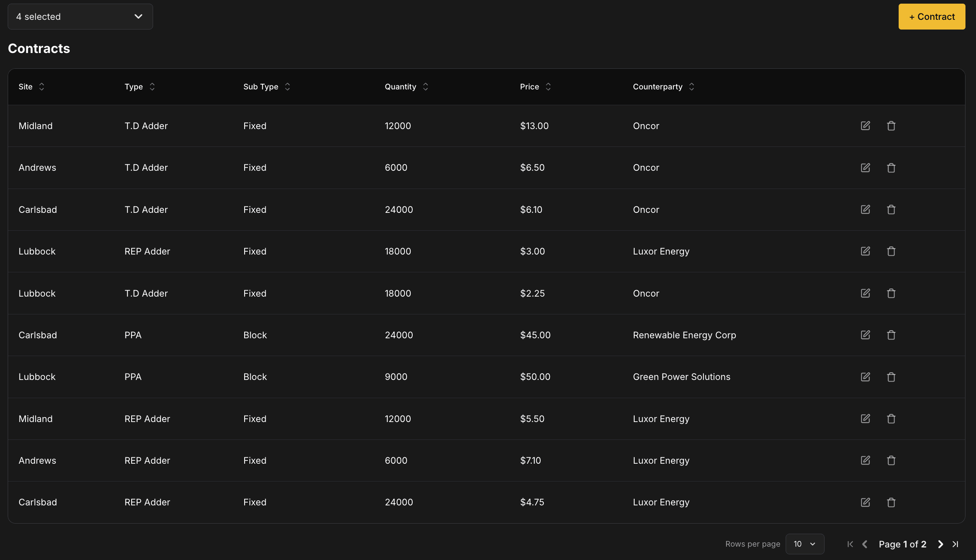Go back to the first page
The width and height of the screenshot is (976, 560).
tap(850, 544)
